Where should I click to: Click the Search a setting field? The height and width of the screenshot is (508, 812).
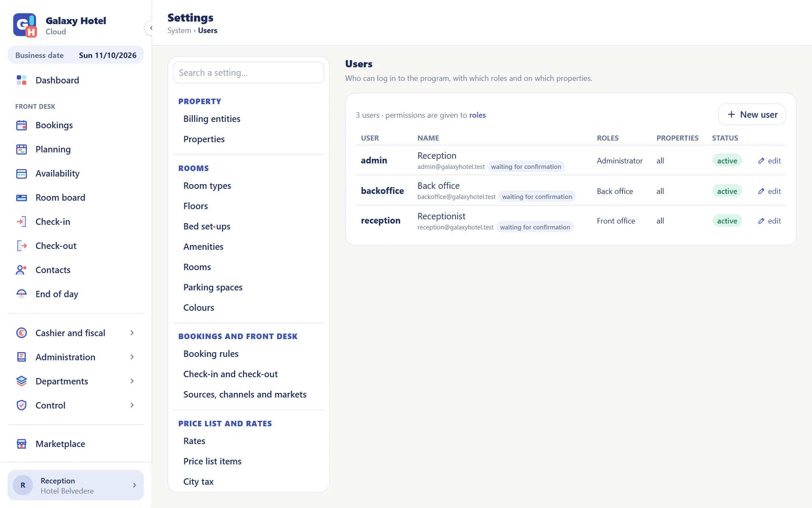click(x=249, y=73)
